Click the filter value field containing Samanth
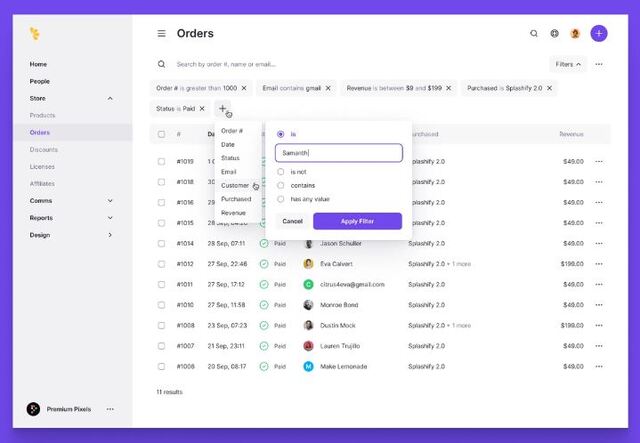The width and height of the screenshot is (640, 443). coord(339,153)
